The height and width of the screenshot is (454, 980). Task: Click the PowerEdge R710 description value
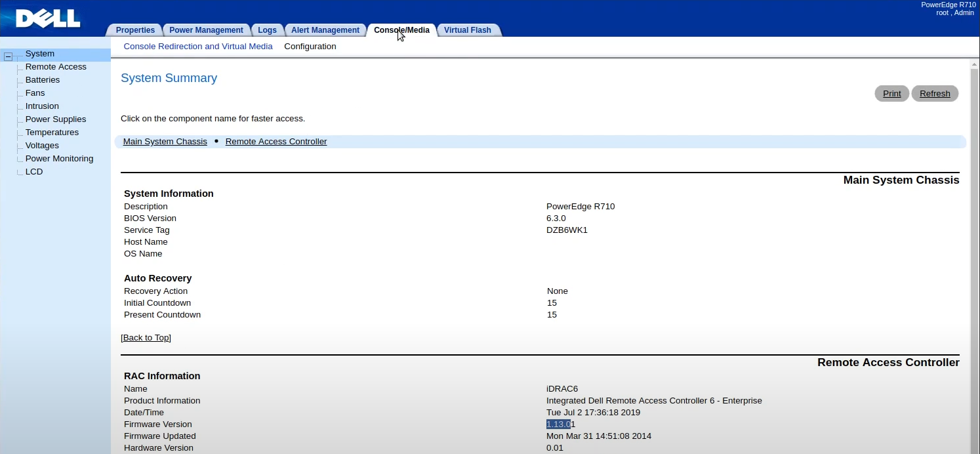click(581, 207)
